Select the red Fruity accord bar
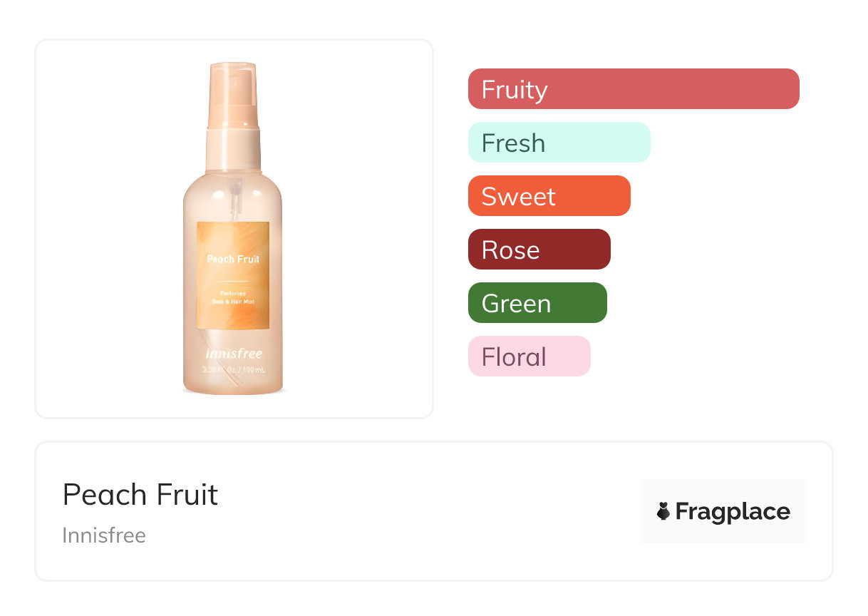This screenshot has height=616, width=868. click(633, 89)
